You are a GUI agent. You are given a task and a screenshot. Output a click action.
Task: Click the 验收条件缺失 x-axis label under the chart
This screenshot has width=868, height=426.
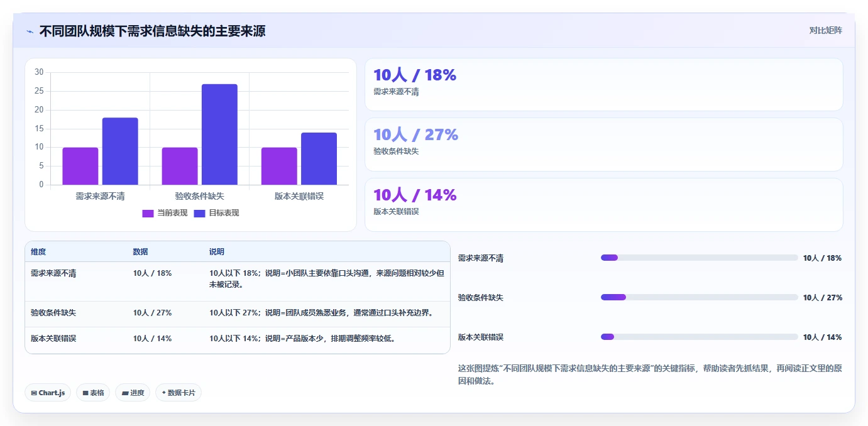[x=199, y=196]
